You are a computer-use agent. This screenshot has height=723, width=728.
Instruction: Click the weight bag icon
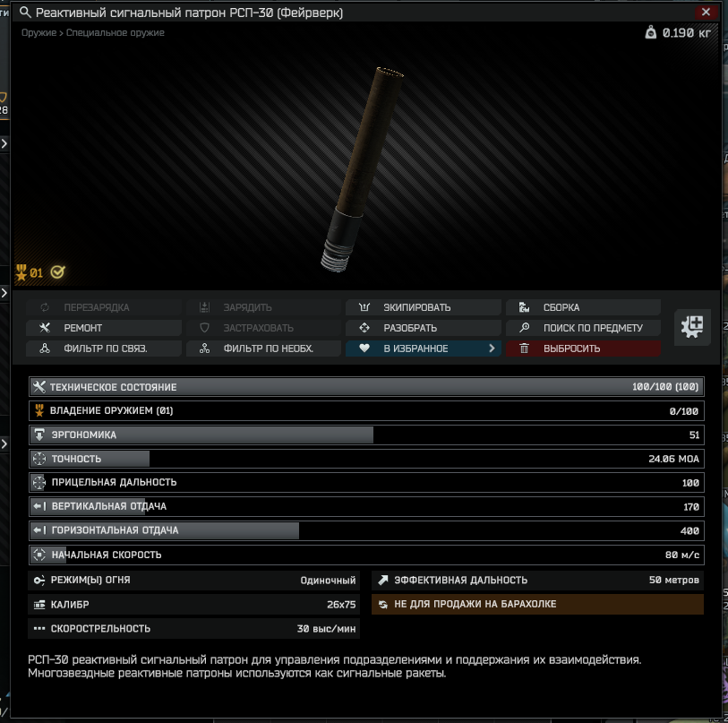(651, 32)
